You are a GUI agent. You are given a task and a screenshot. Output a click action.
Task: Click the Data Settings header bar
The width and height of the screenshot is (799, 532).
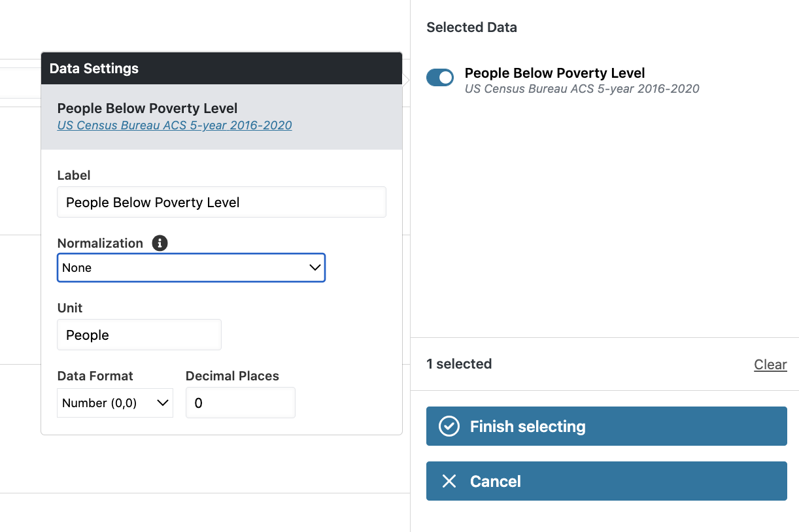(x=222, y=69)
